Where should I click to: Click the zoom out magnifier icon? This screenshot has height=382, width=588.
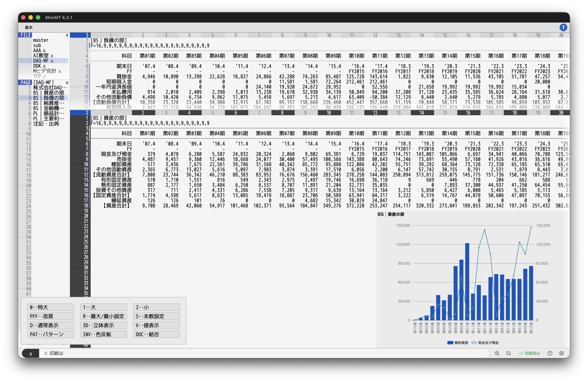[508, 353]
